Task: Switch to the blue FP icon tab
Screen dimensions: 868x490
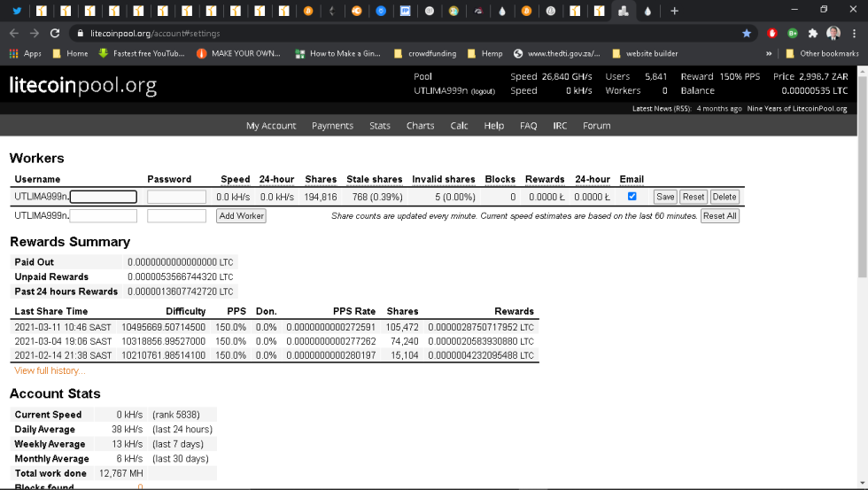Action: click(x=406, y=11)
